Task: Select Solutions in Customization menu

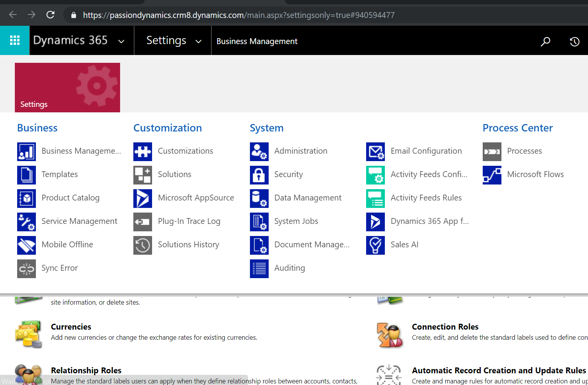Action: pyautogui.click(x=174, y=174)
